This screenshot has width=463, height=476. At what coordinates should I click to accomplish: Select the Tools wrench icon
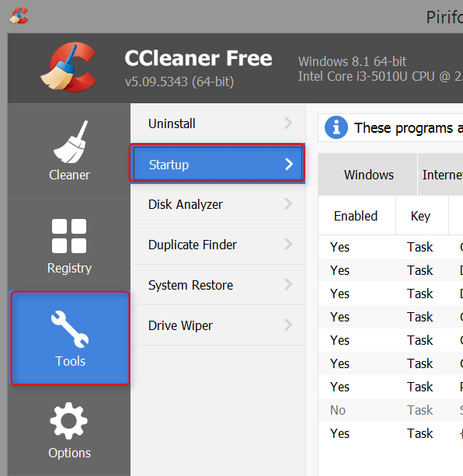click(x=70, y=329)
